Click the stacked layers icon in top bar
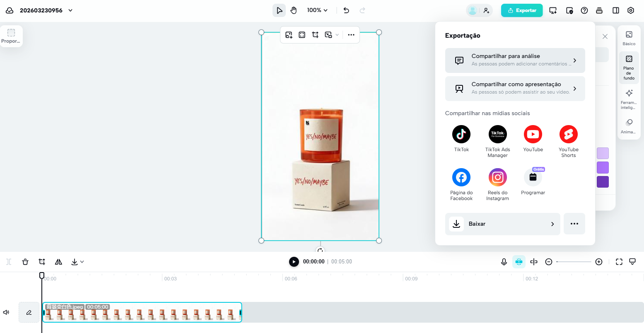644x333 pixels. coord(599,10)
